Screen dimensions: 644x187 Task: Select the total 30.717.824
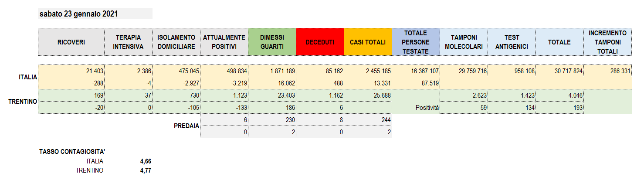pos(559,71)
